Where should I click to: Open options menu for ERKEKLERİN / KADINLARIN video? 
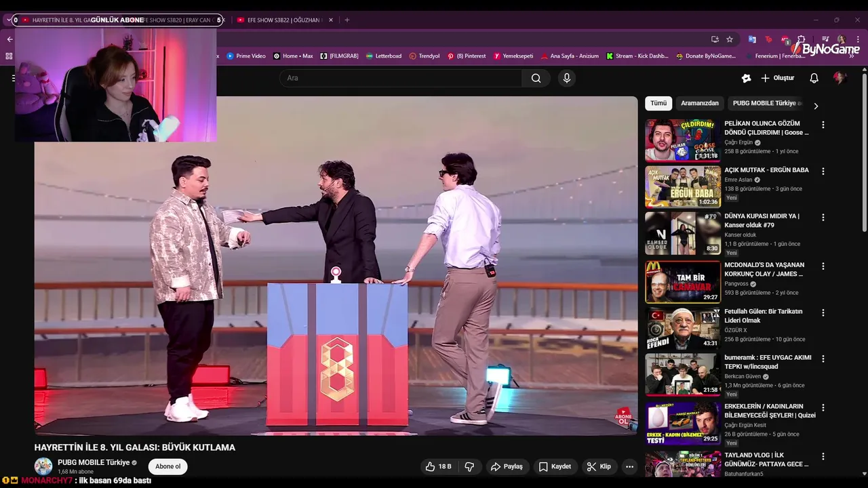click(x=823, y=408)
